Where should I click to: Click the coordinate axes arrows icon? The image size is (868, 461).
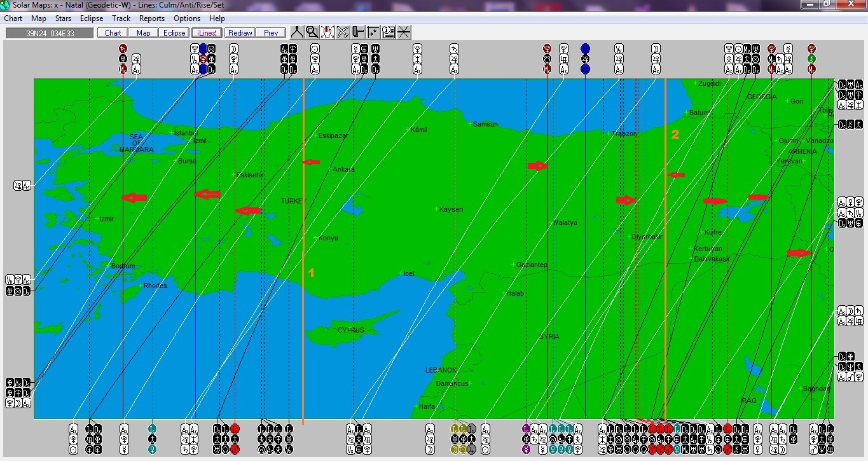tap(373, 32)
